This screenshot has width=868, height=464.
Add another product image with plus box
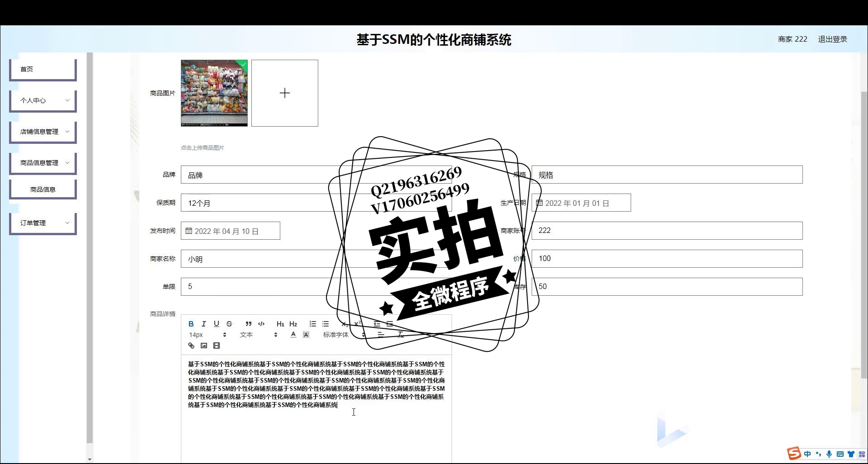click(x=285, y=93)
